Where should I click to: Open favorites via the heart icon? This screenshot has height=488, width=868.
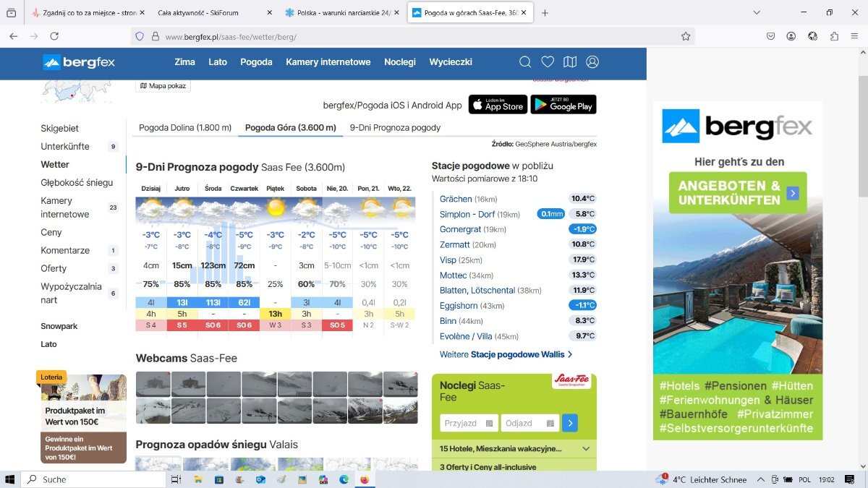click(548, 62)
